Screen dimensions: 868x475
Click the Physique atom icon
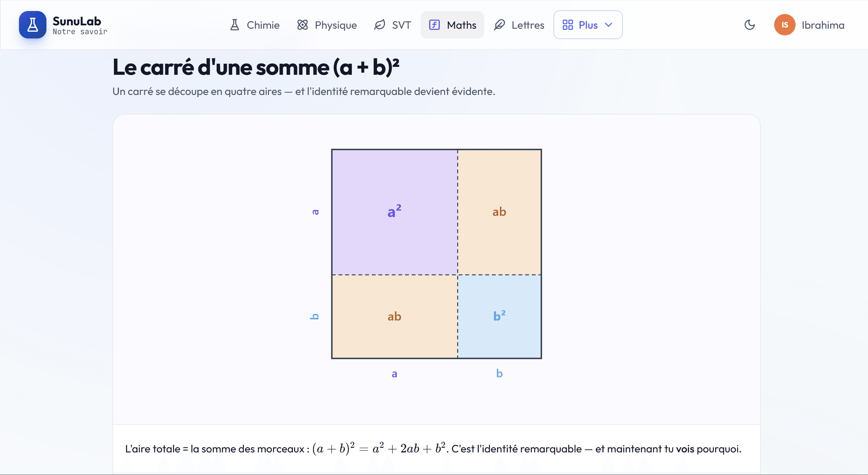[303, 25]
